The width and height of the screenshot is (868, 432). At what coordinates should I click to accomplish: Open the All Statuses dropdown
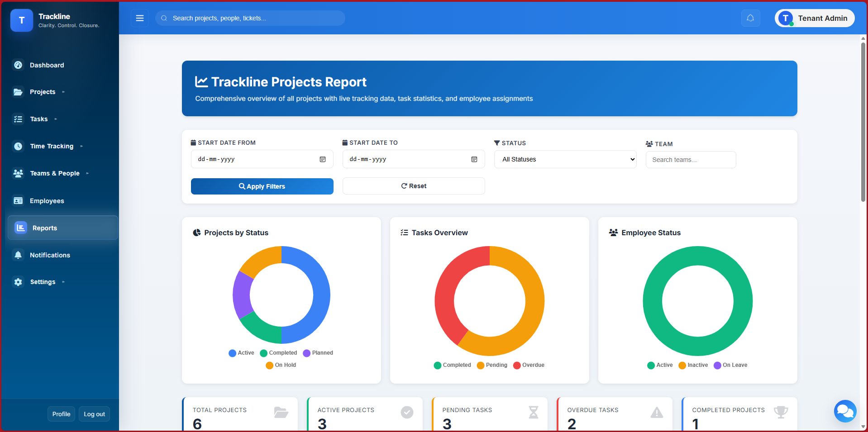coord(568,159)
